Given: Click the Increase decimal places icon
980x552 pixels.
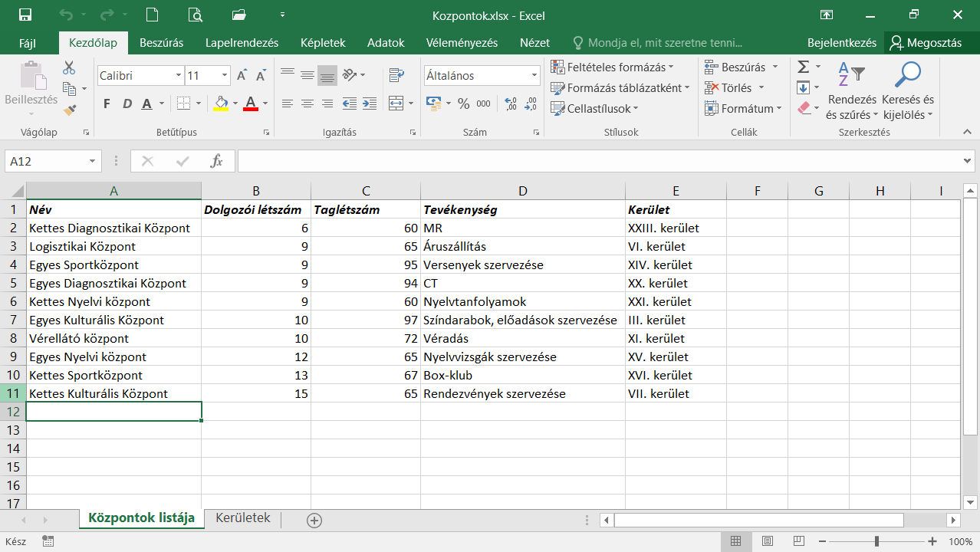Looking at the screenshot, I should (x=511, y=103).
